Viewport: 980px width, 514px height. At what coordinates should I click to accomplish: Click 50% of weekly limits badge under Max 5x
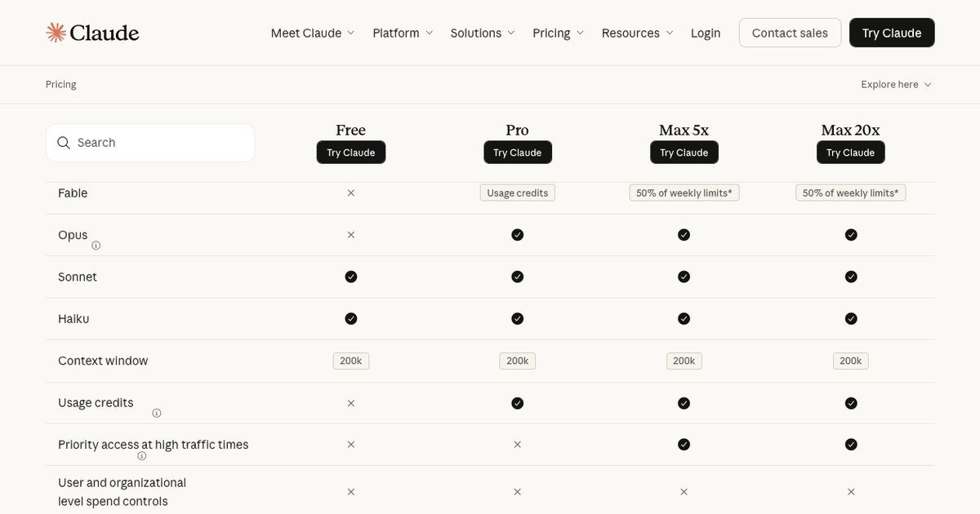tap(684, 193)
